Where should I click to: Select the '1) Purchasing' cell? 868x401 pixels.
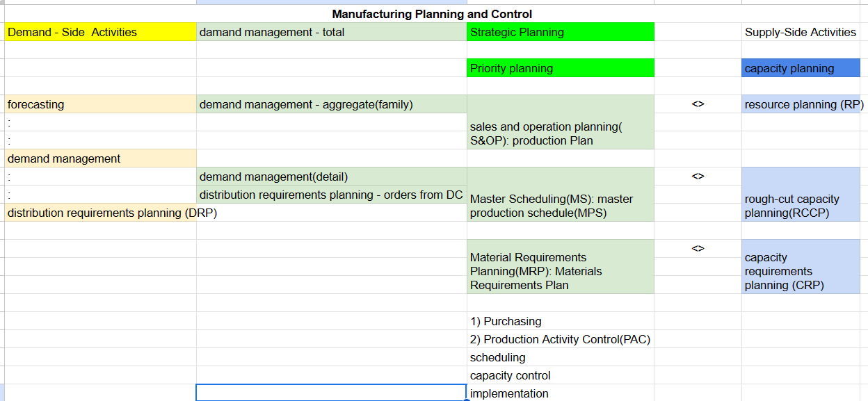[x=561, y=321]
